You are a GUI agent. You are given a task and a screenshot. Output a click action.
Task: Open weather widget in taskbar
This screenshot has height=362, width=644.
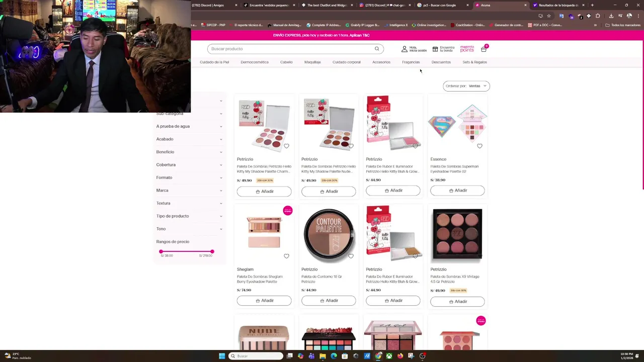click(18, 356)
